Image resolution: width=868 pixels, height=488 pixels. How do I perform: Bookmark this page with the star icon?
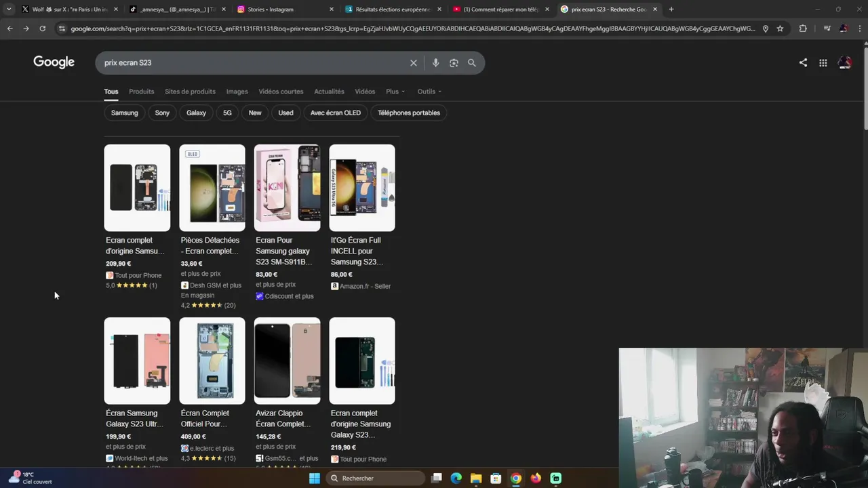pyautogui.click(x=780, y=28)
